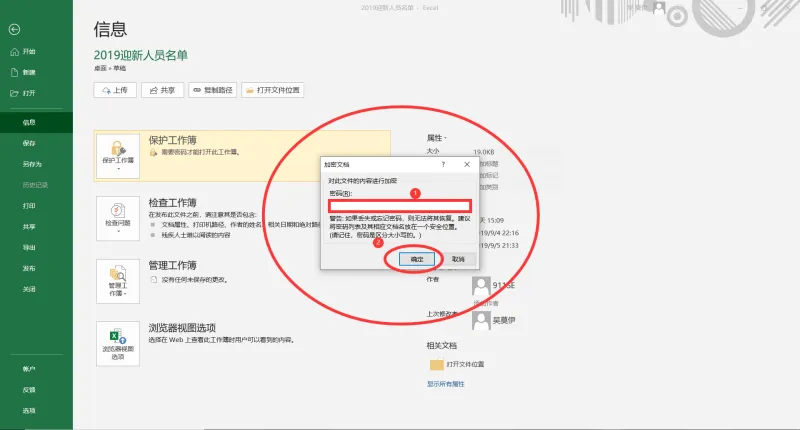This screenshot has height=430, width=800.
Task: Click the 上传 upload button
Action: pyautogui.click(x=115, y=90)
